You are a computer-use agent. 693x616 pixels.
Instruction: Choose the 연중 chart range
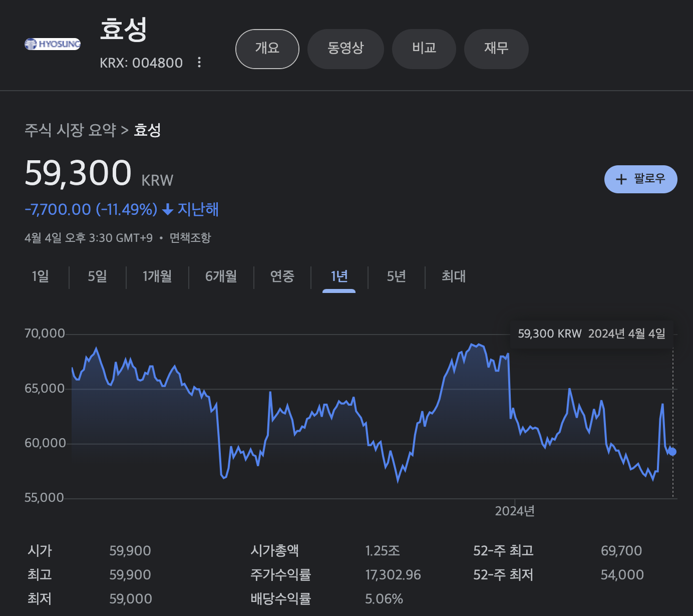pos(282,276)
